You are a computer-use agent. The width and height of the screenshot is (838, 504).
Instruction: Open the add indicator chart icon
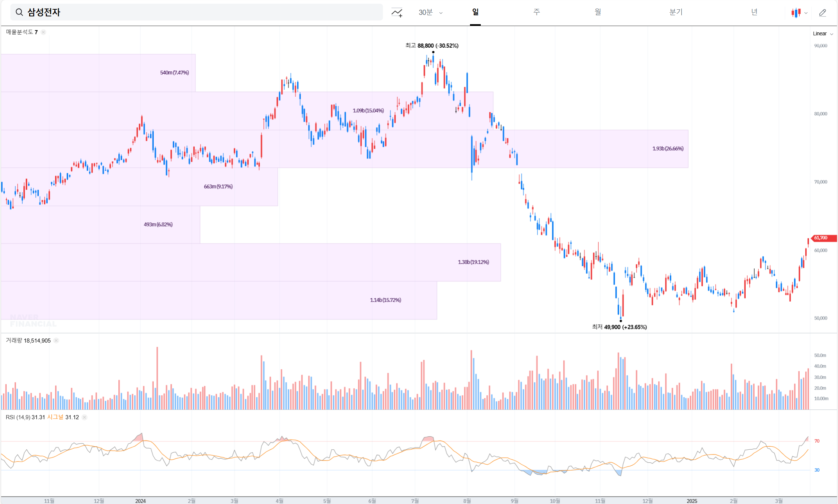pyautogui.click(x=397, y=13)
